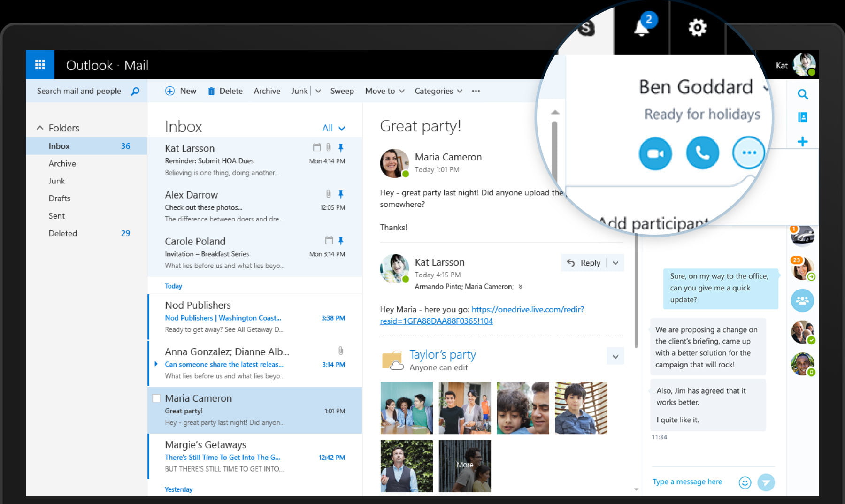Toggle pin on Carole Poland email
Viewport: 845px width, 504px height.
click(x=341, y=240)
